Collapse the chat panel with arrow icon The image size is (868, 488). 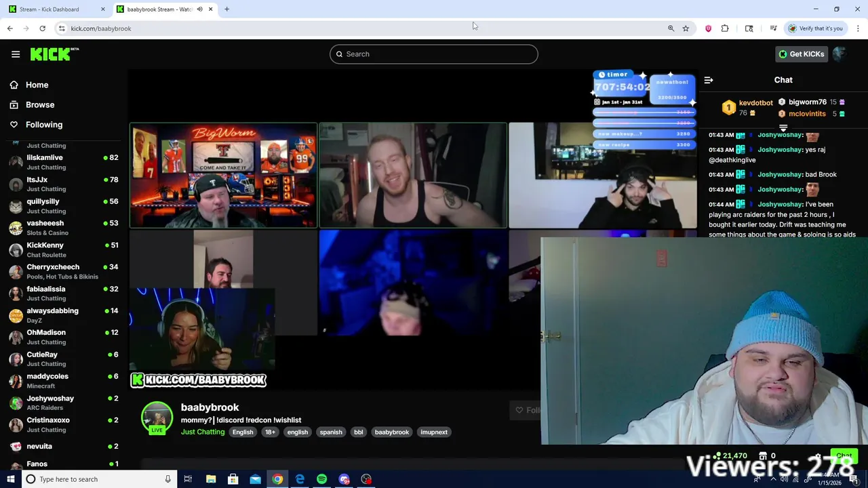click(709, 80)
